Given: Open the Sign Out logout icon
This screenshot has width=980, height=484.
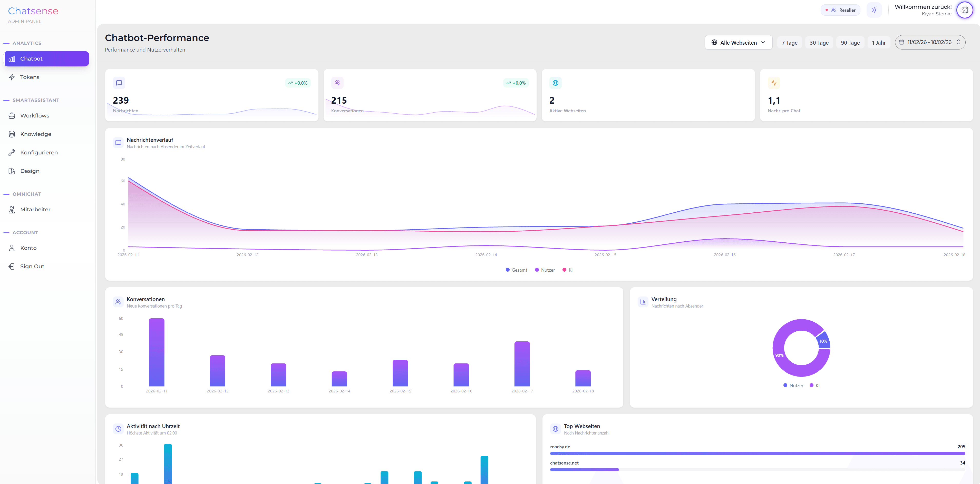Looking at the screenshot, I should pyautogui.click(x=12, y=266).
